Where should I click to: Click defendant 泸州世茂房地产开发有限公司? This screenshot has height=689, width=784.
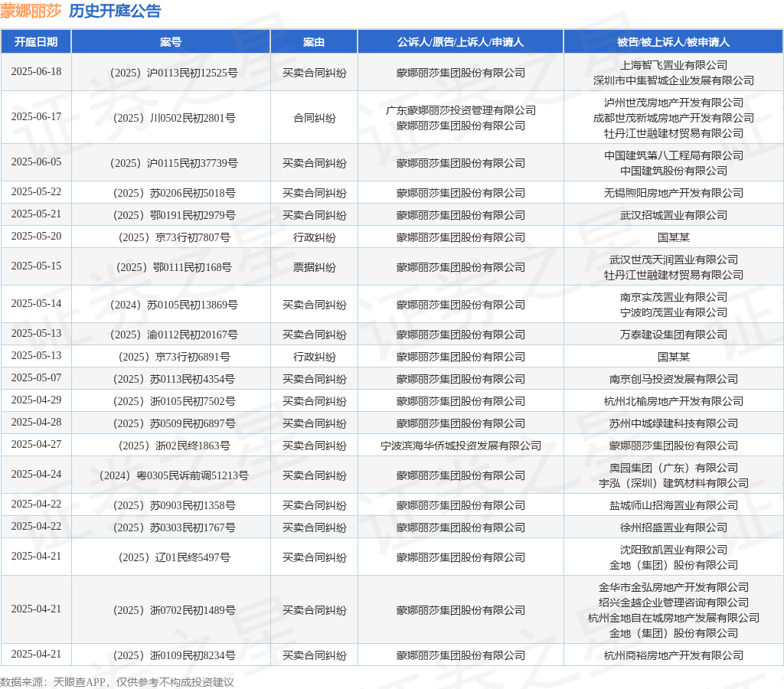tap(674, 103)
